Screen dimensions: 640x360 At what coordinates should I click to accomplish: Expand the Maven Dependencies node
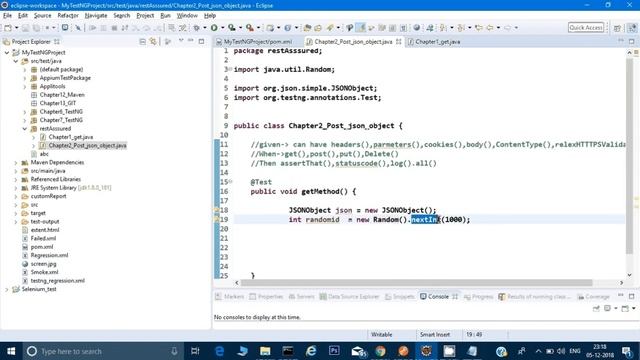16,162
